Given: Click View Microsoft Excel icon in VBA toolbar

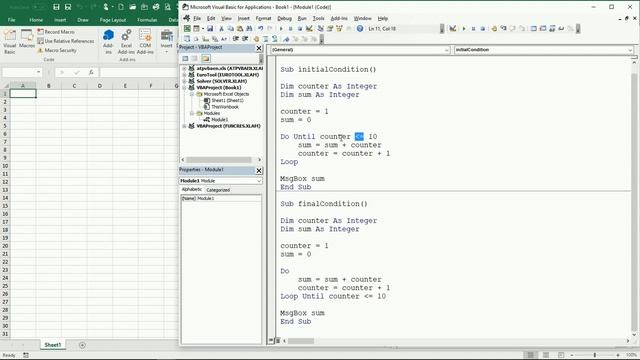Looking at the screenshot, I should [x=187, y=29].
